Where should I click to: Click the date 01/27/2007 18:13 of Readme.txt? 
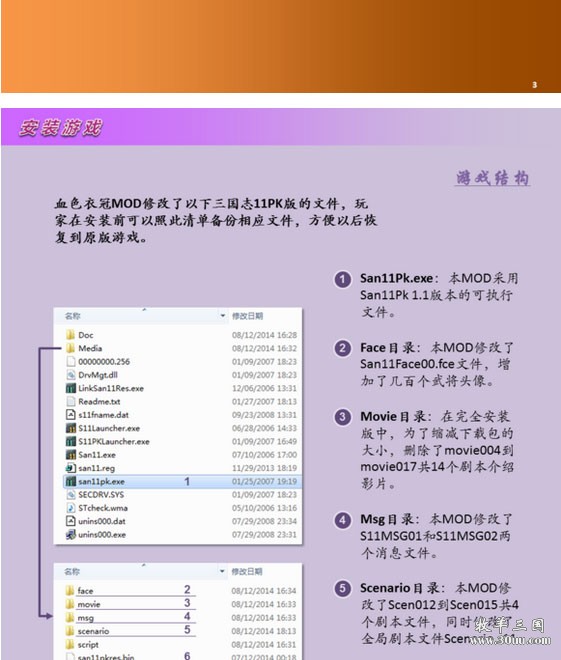click(264, 402)
